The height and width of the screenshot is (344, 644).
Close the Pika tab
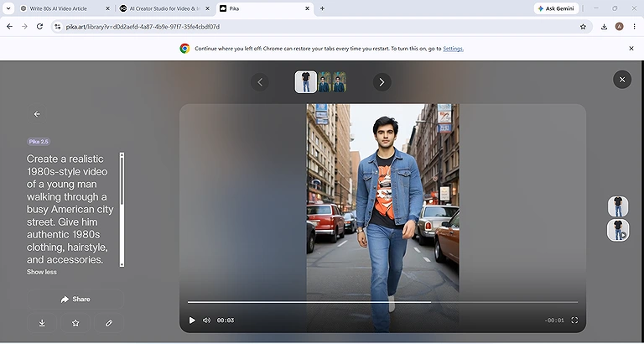(307, 8)
